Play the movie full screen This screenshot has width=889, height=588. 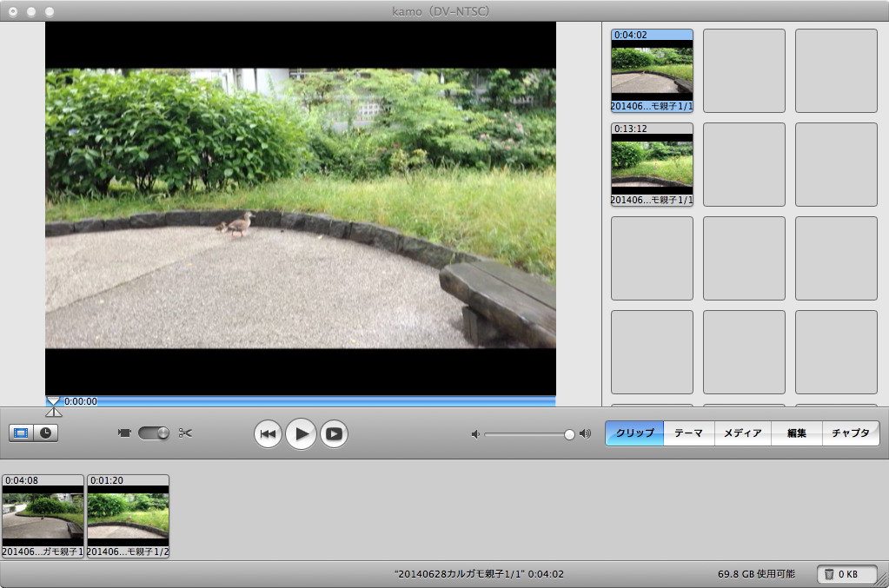click(334, 433)
